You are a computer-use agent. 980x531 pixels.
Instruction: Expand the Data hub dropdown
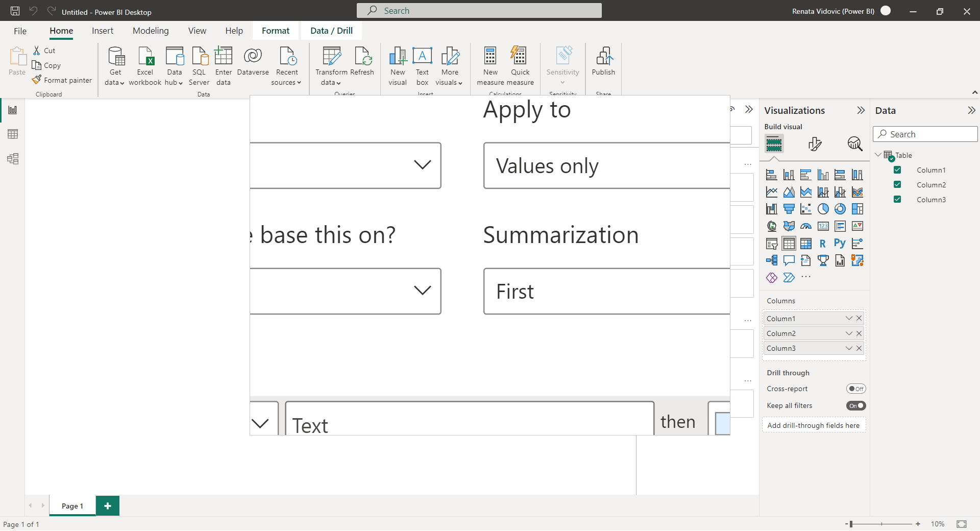tap(174, 66)
